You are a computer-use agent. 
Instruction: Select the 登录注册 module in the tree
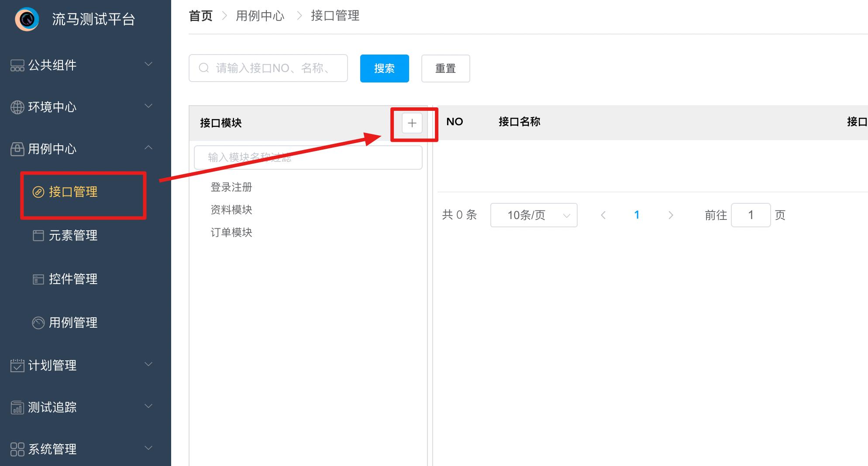231,187
